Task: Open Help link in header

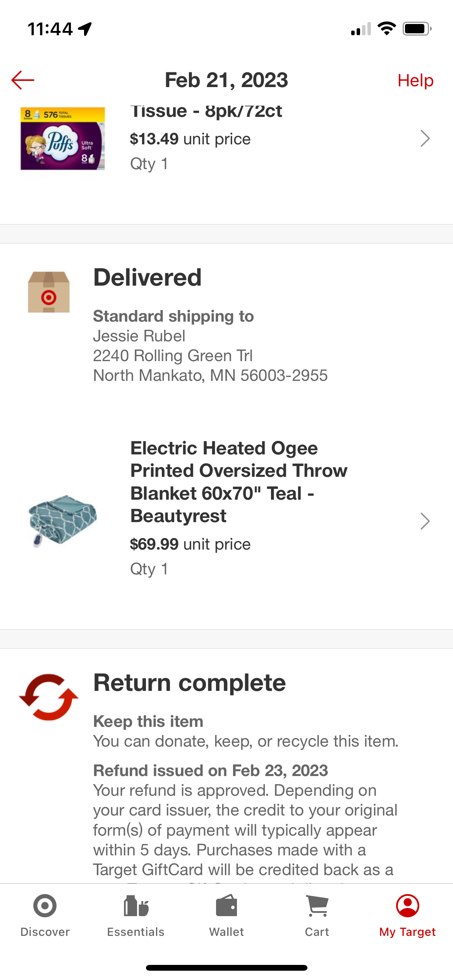Action: click(415, 81)
